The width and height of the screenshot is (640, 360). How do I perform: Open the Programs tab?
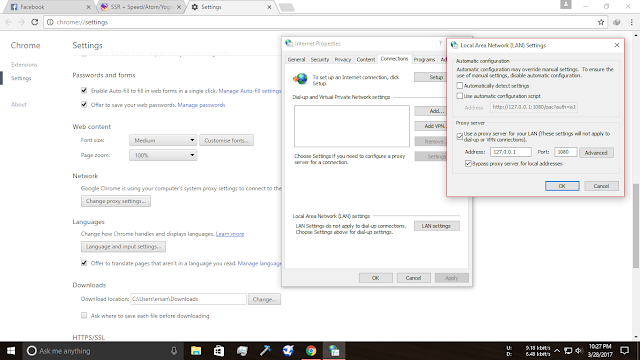[x=424, y=60]
